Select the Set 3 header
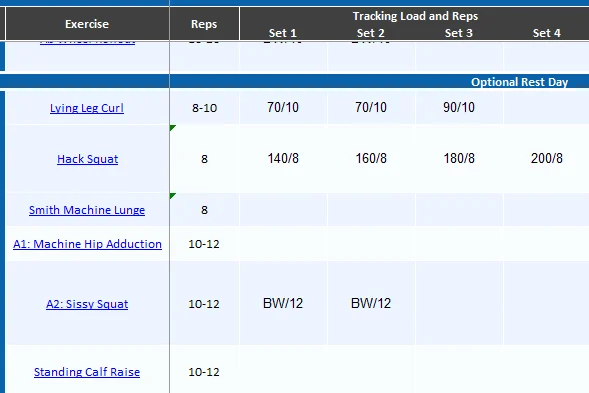 click(459, 33)
